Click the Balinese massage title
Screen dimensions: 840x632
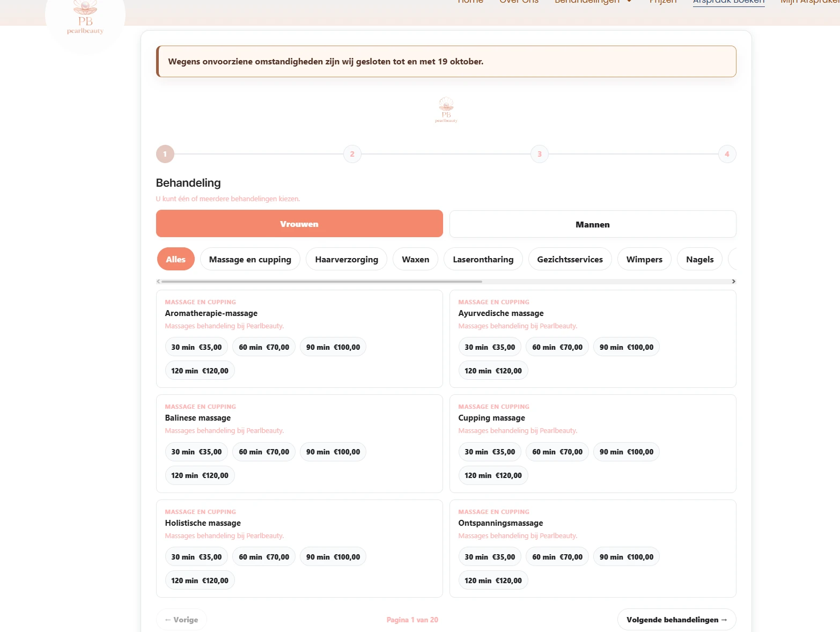(198, 418)
